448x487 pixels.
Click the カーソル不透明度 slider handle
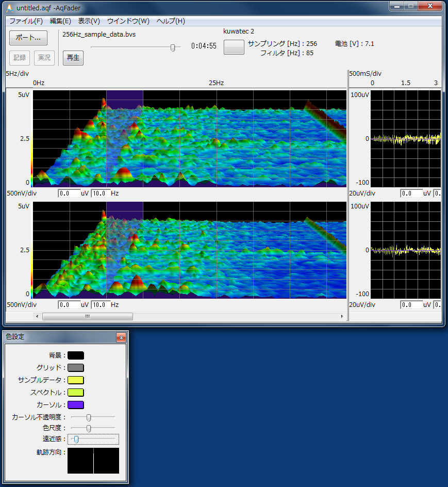point(89,417)
